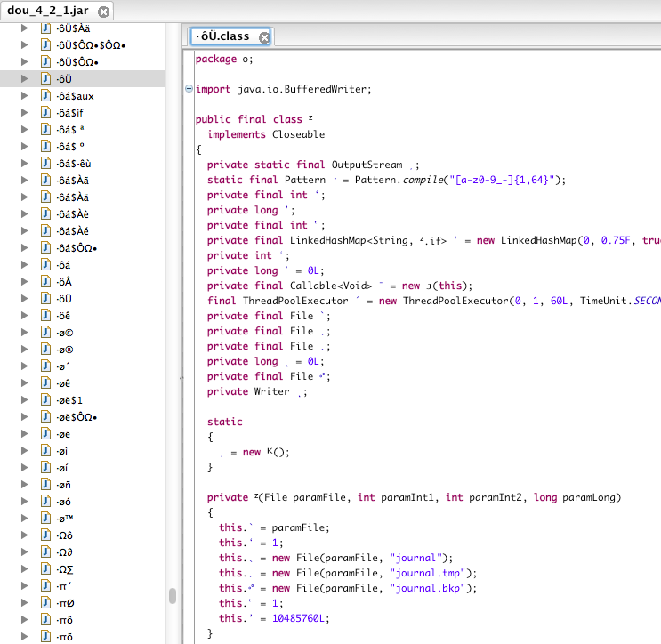Click the class icon beside ·πØ
Image resolution: width=661 pixels, height=644 pixels.
click(x=45, y=603)
